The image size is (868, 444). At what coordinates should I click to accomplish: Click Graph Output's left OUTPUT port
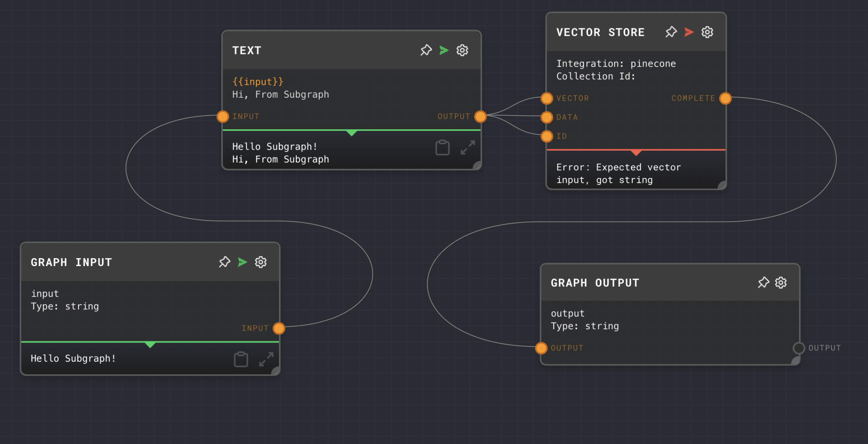541,348
